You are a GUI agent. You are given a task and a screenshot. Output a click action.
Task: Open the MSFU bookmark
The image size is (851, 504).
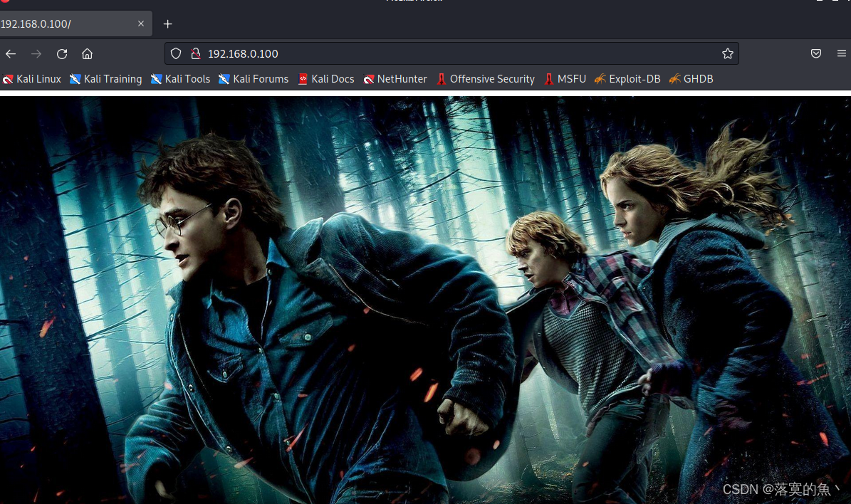coord(565,79)
